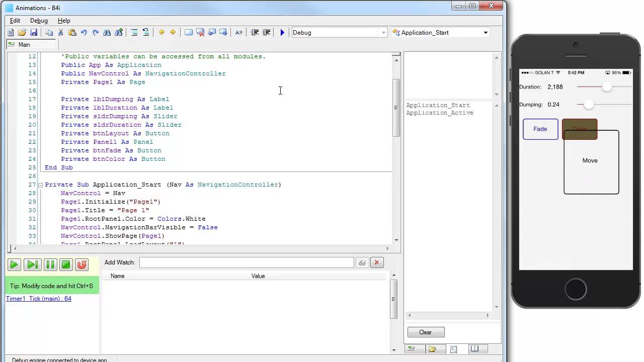Screen dimensions: 644x362
Task: Click the glasses icon to add the watch
Action: 362,262
